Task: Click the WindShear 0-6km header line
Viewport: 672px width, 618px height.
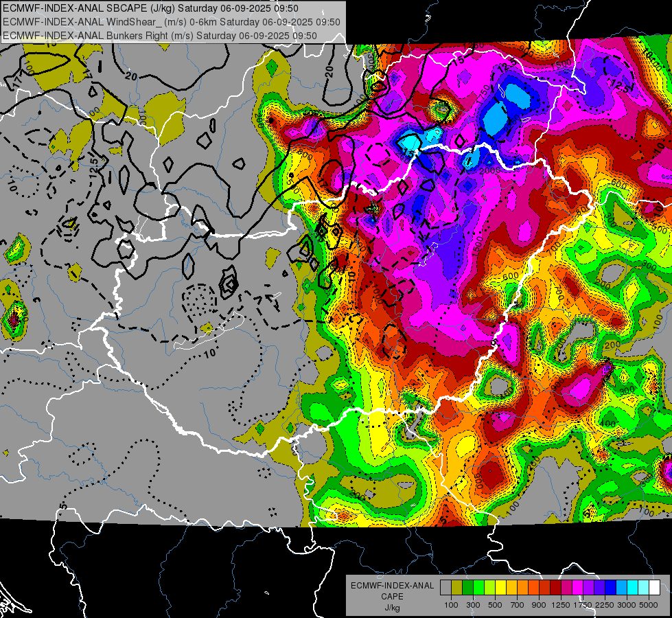Action: coord(172,22)
